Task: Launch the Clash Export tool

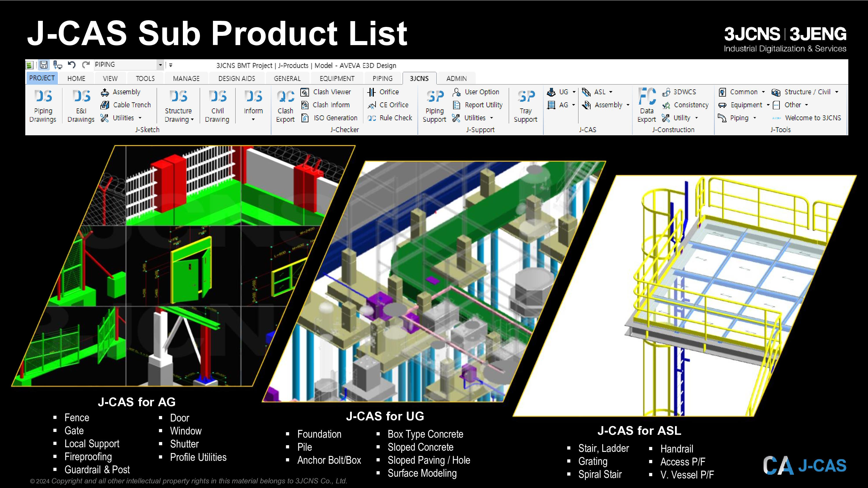Action: [285, 106]
